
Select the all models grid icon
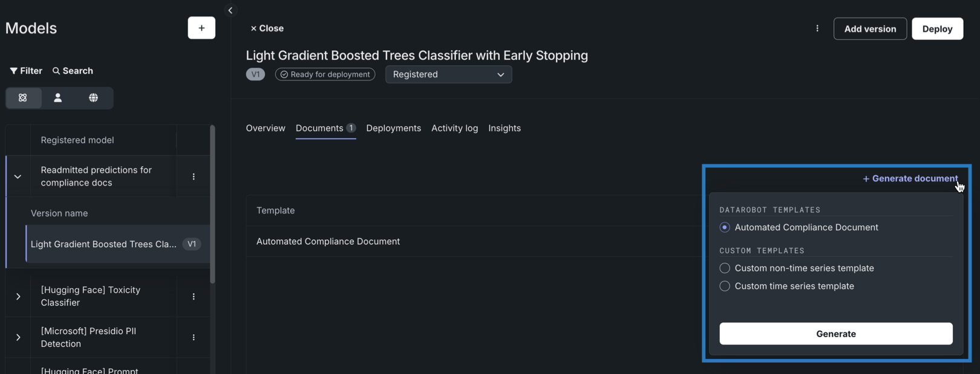click(x=23, y=98)
